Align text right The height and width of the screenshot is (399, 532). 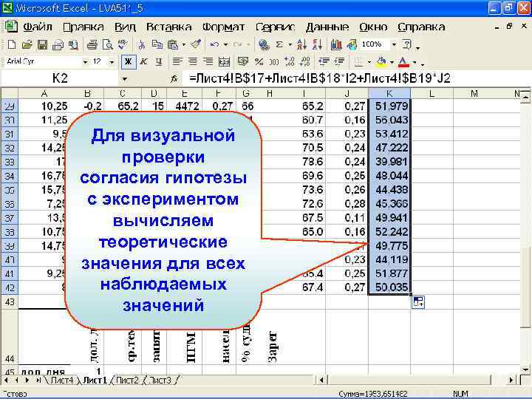tap(208, 62)
